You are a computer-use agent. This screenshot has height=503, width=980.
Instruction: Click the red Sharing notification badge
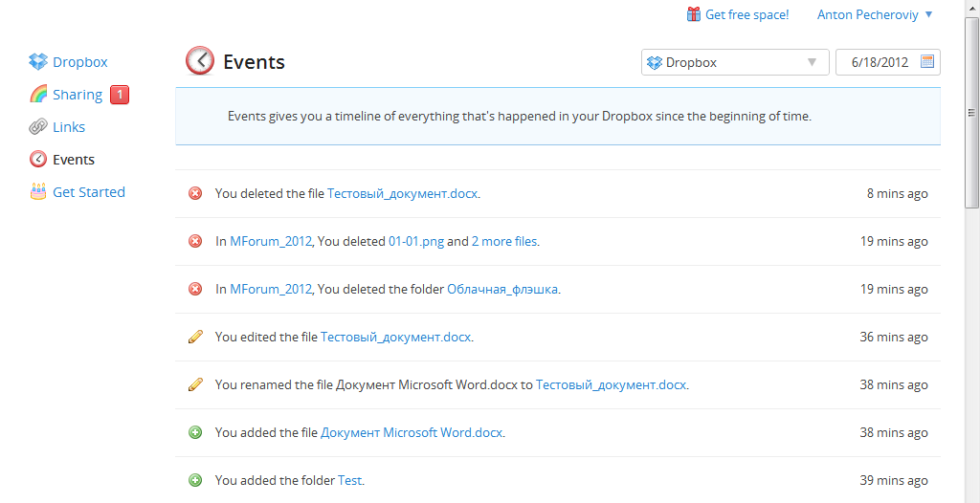(120, 95)
